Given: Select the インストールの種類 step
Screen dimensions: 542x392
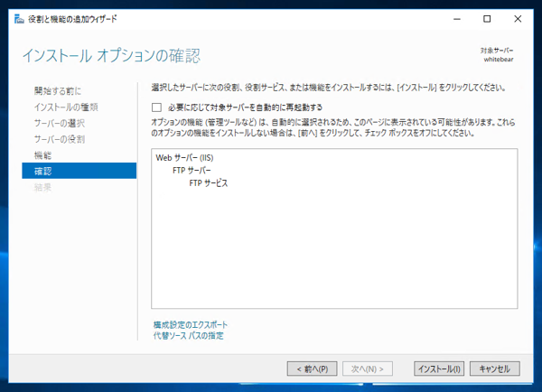Looking at the screenshot, I should tap(66, 107).
